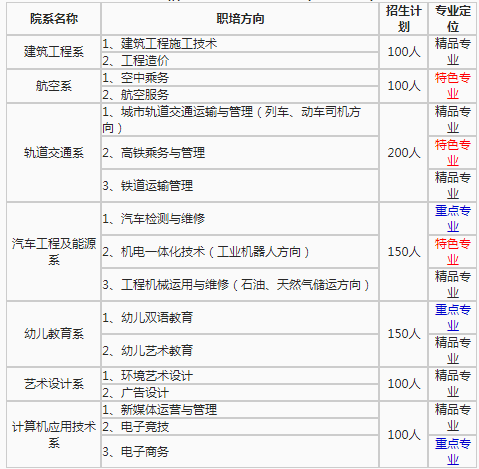Select the 汽车工程及能源系 department cell
Viewport: 479px width, 469px height.
tap(54, 252)
